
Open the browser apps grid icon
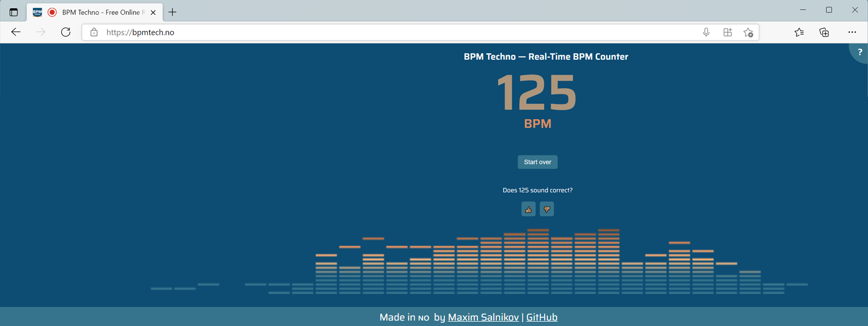pos(727,33)
